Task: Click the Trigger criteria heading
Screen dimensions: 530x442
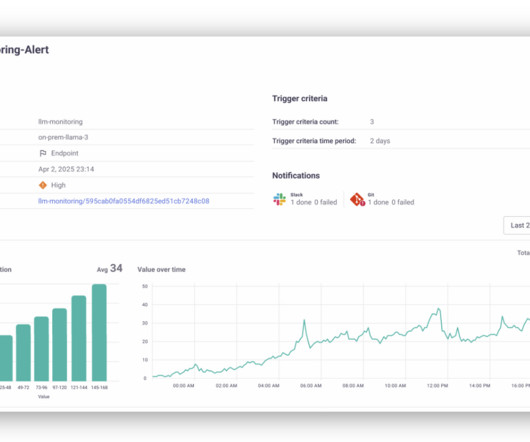Action: click(300, 98)
